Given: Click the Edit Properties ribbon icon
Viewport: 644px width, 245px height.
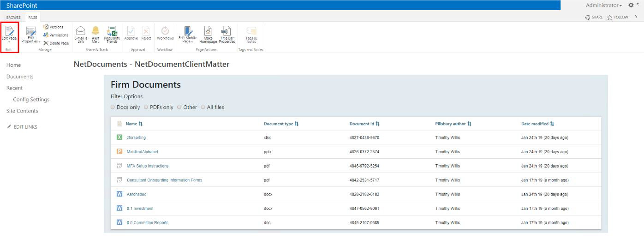Looking at the screenshot, I should 31,31.
